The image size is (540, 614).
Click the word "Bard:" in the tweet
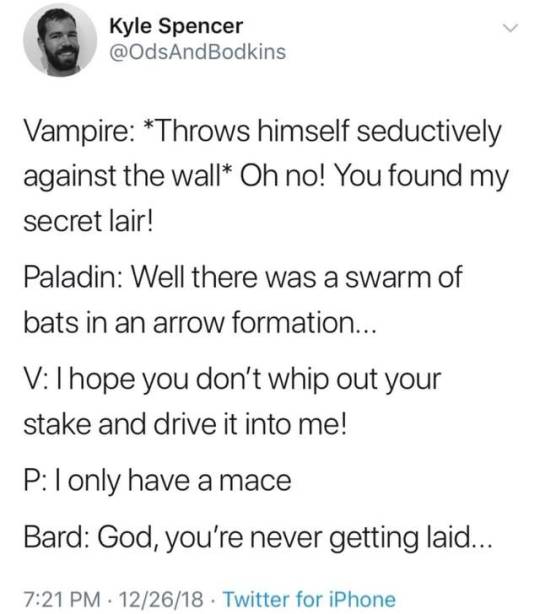click(x=56, y=537)
